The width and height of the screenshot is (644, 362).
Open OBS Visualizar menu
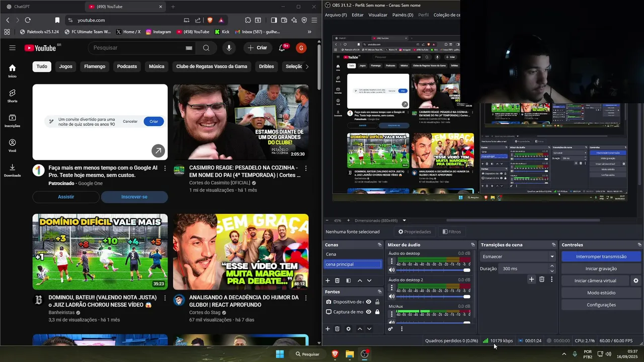378,15
